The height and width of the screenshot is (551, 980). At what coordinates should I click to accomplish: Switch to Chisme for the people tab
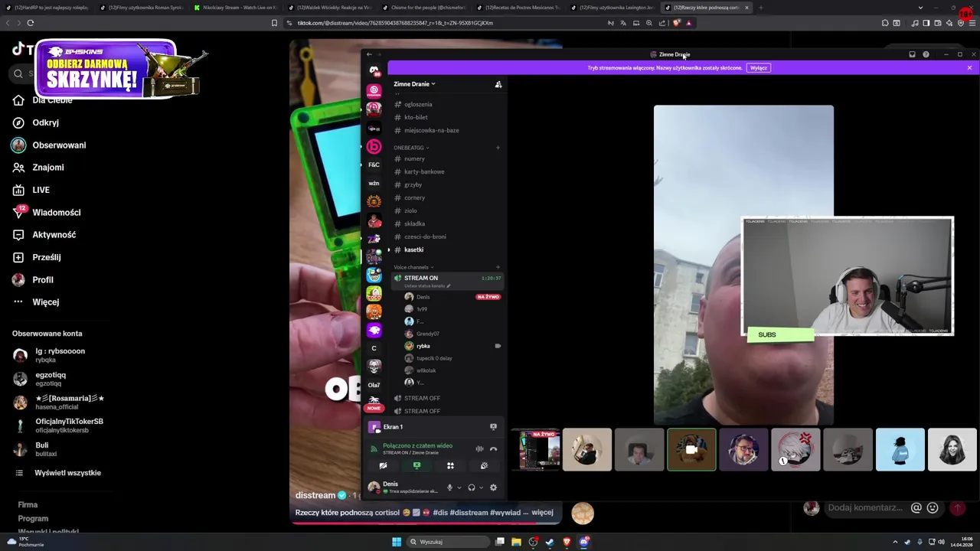click(423, 8)
